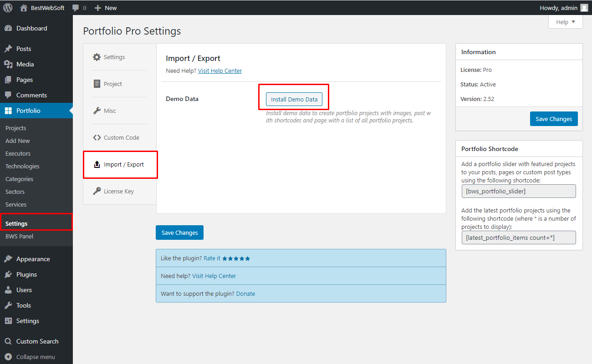Click the Portfolio grid icon
The image size is (592, 364).
pos(8,111)
